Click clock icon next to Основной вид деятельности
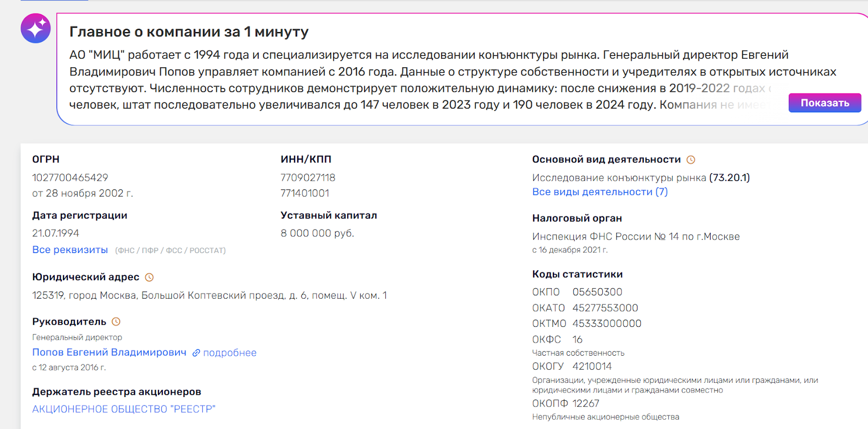This screenshot has height=429, width=868. click(x=691, y=160)
